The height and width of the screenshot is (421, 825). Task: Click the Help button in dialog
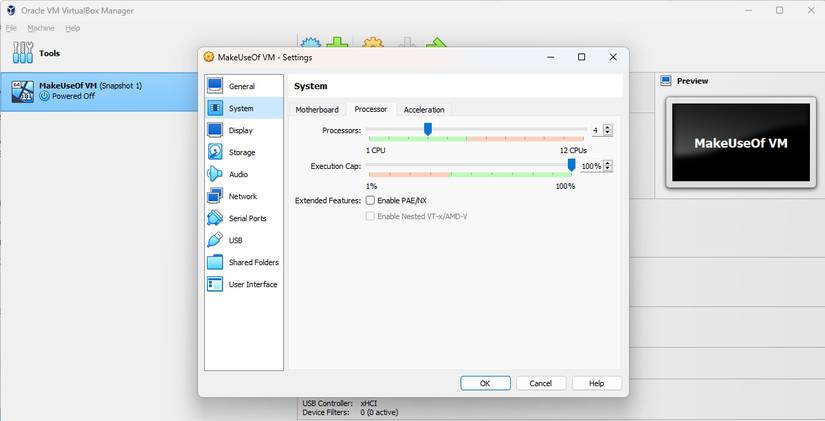(597, 383)
